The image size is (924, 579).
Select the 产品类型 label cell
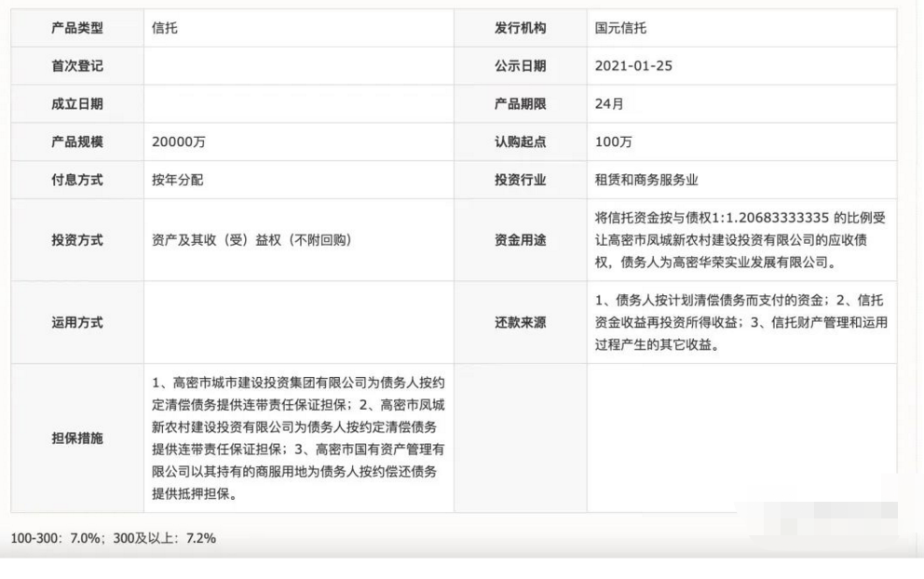(77, 28)
